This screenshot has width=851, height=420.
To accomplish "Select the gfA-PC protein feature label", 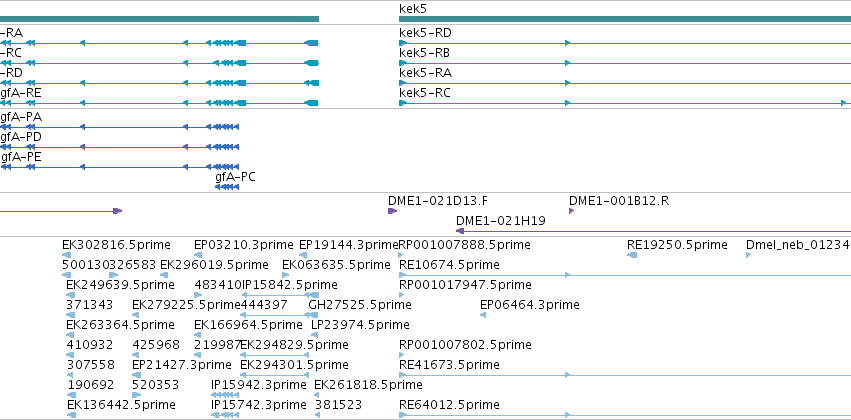I will coord(236,177).
